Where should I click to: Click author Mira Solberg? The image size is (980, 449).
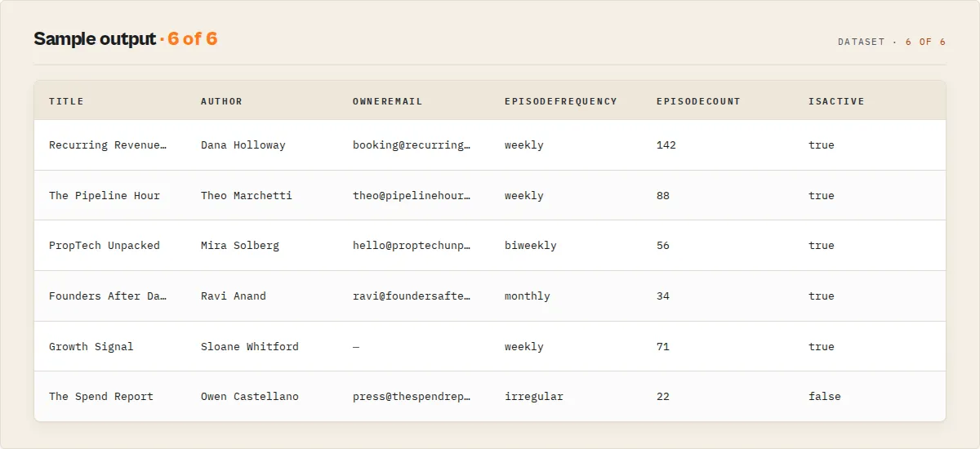click(240, 246)
